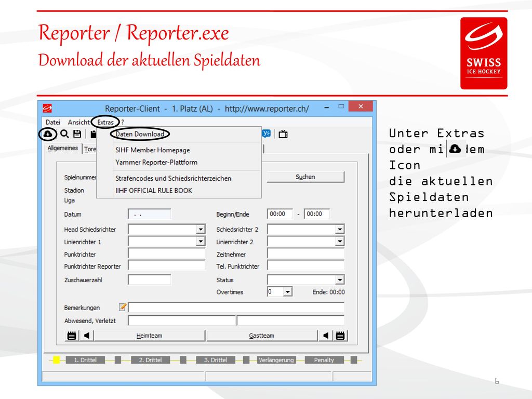
Task: Click the clipboard icon in the toolbar
Action: pyautogui.click(x=94, y=134)
